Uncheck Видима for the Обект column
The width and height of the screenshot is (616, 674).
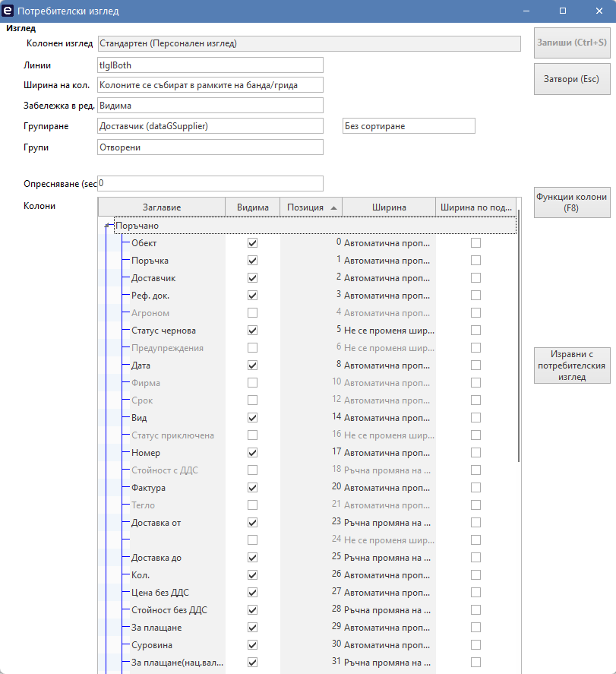point(253,243)
